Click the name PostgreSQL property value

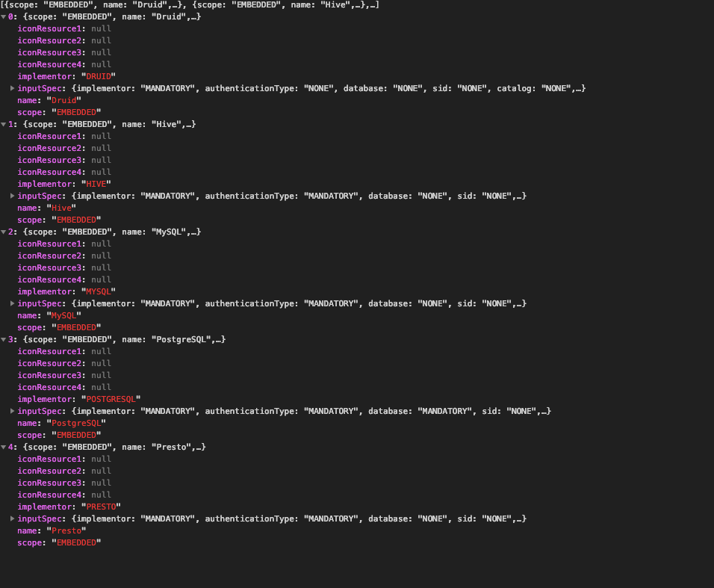pos(77,423)
